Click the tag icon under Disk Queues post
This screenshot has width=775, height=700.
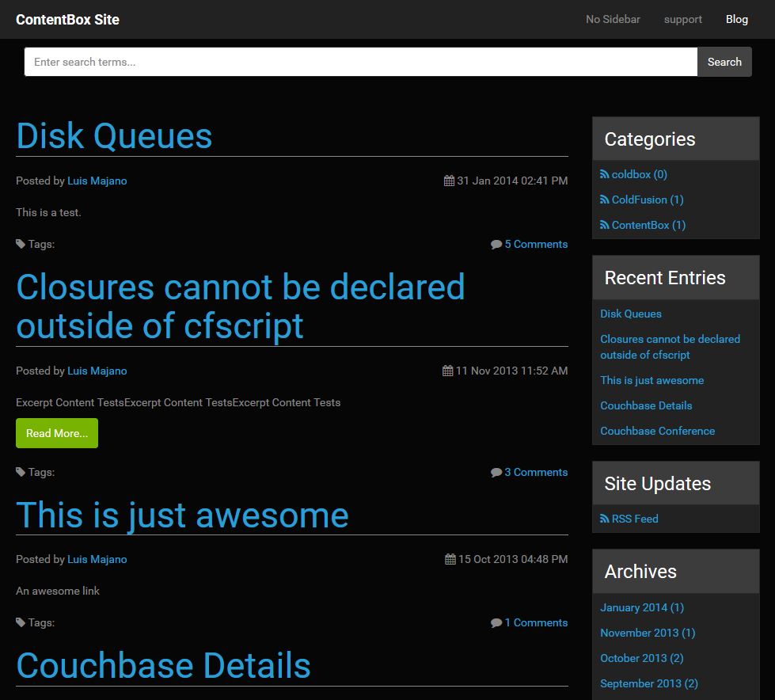point(21,244)
